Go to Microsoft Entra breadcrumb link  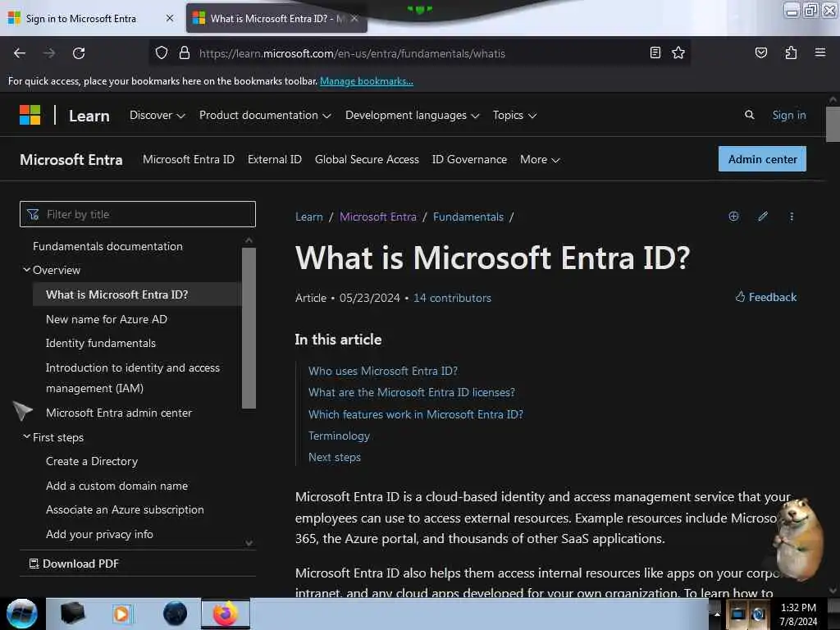(378, 217)
